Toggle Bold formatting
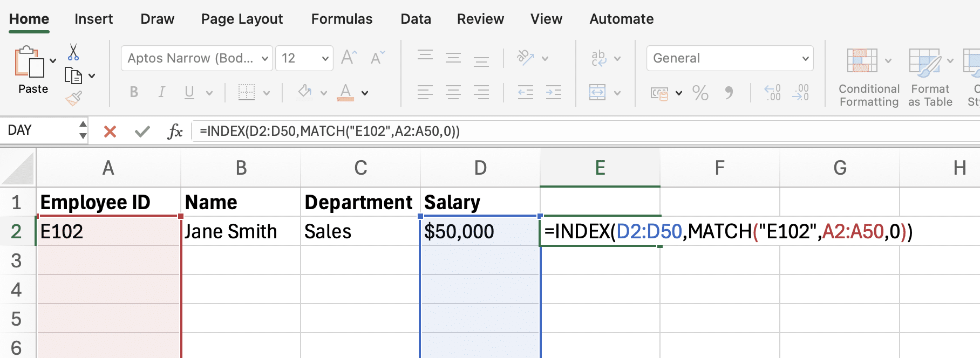The image size is (980, 358). (x=134, y=92)
